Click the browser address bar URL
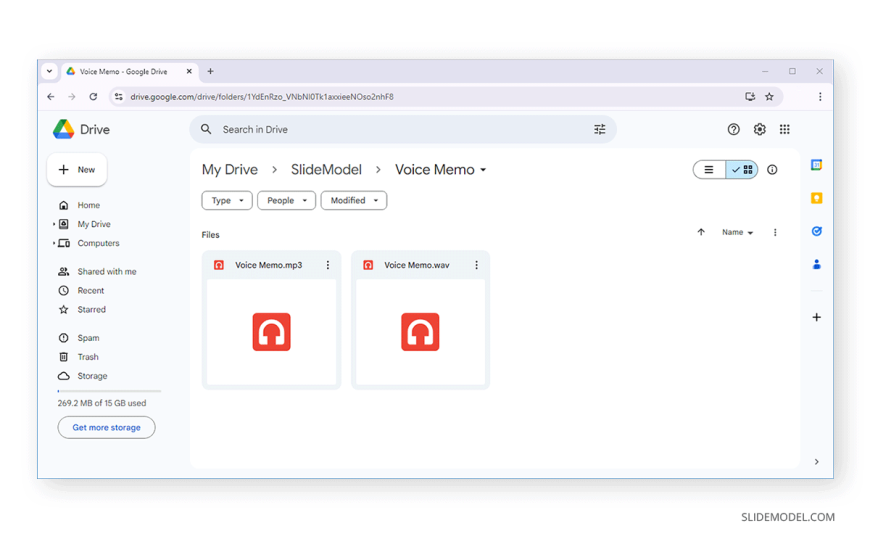 [262, 97]
